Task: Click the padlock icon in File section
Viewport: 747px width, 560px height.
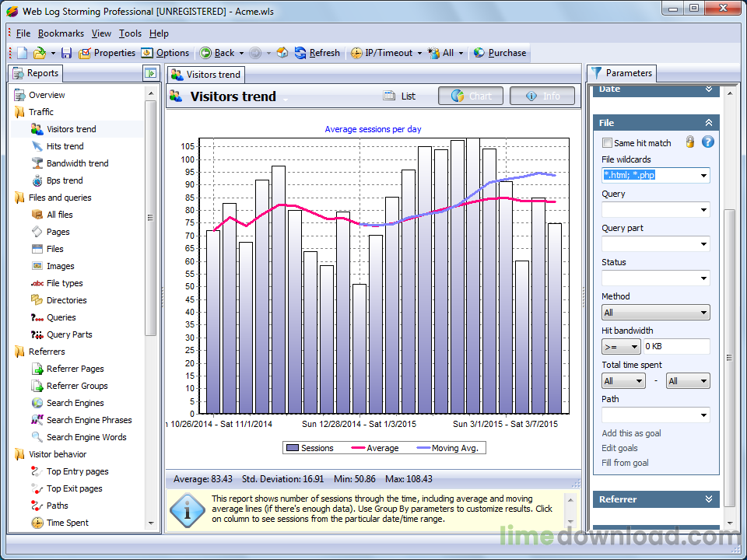Action: 689,142
